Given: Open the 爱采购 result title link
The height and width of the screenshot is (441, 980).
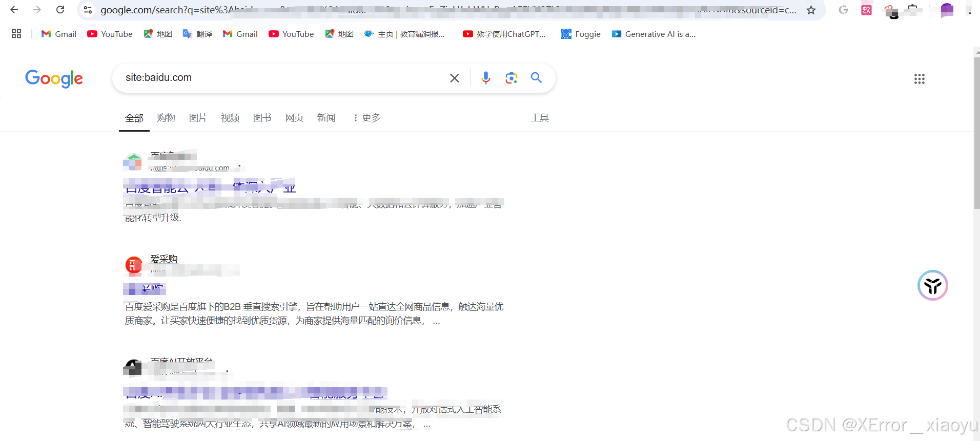Looking at the screenshot, I should pos(145,289).
